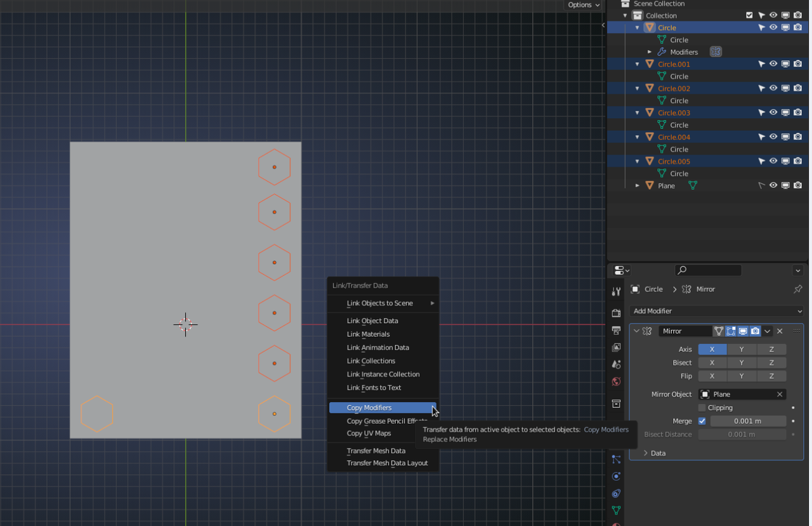Hide Circle.003 using its eye icon
Image resolution: width=812 pixels, height=526 pixels.
(773, 113)
